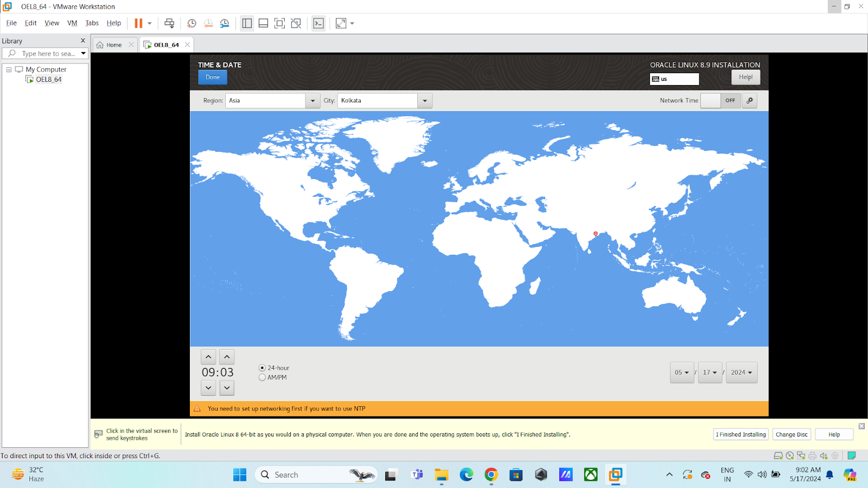Take a snapshot of this virtual machine

(192, 23)
